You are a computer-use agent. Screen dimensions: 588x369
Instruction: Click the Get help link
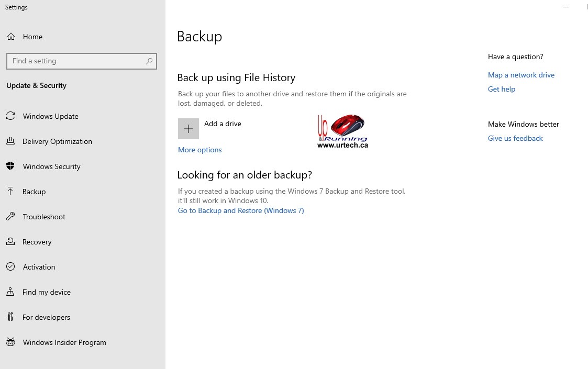click(x=501, y=89)
